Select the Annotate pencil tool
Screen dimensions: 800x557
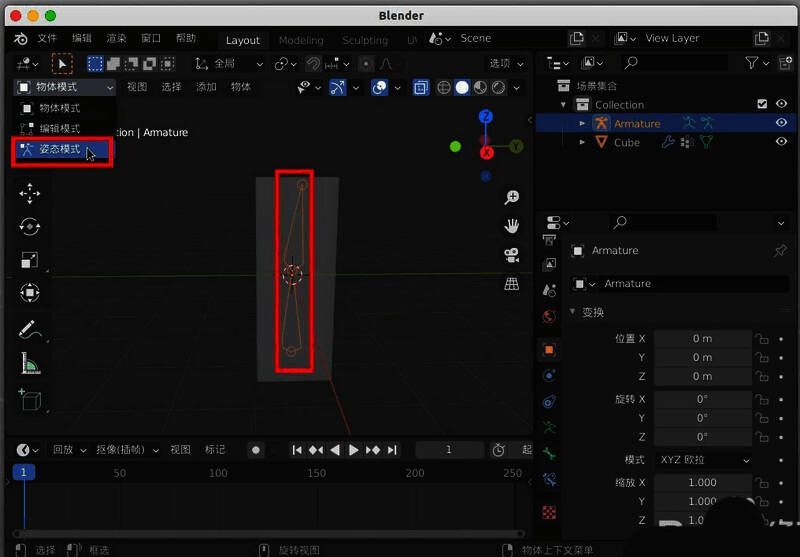coord(30,330)
